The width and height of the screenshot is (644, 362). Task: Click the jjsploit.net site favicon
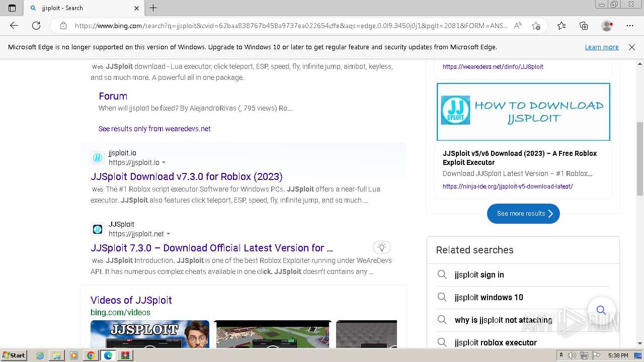click(98, 229)
